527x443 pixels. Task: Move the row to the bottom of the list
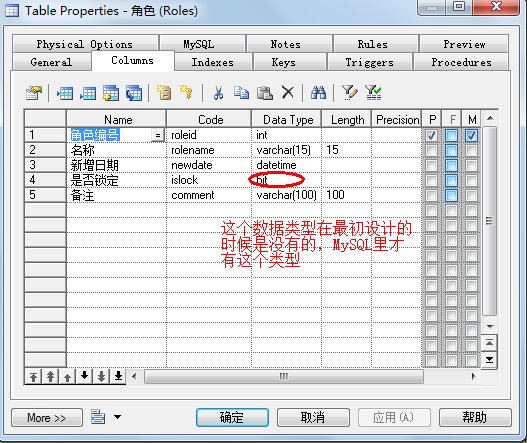click(x=118, y=376)
